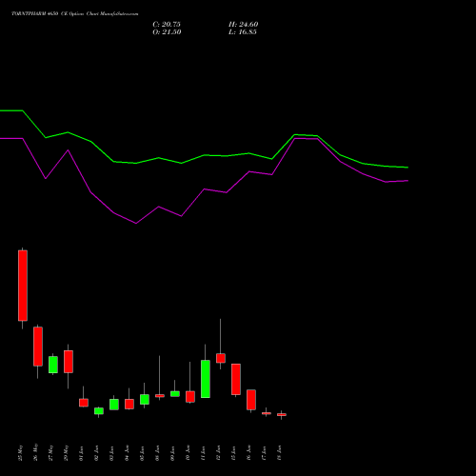The height and width of the screenshot is (476, 476).
Task: Click the red 10 Jun candlestick
Action: 190,397
